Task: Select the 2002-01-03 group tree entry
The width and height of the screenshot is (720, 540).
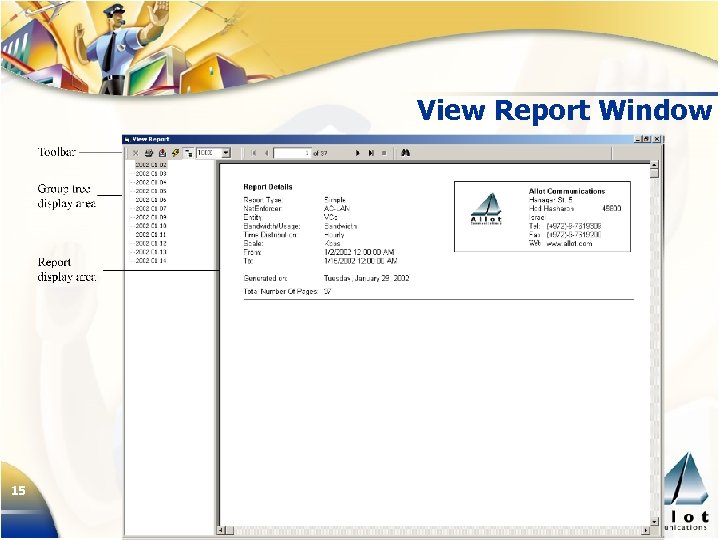Action: click(151, 174)
